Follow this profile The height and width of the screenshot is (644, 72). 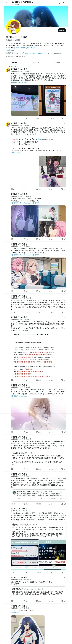(62, 30)
